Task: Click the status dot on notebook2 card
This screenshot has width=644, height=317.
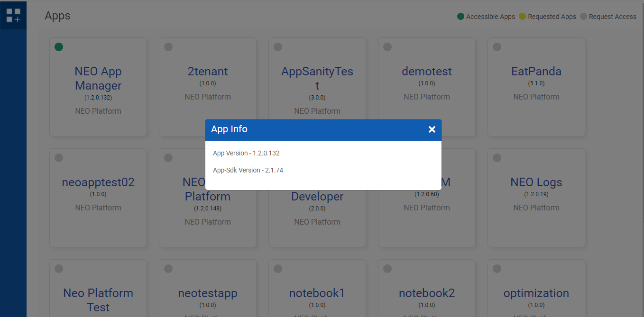Action: (387, 269)
